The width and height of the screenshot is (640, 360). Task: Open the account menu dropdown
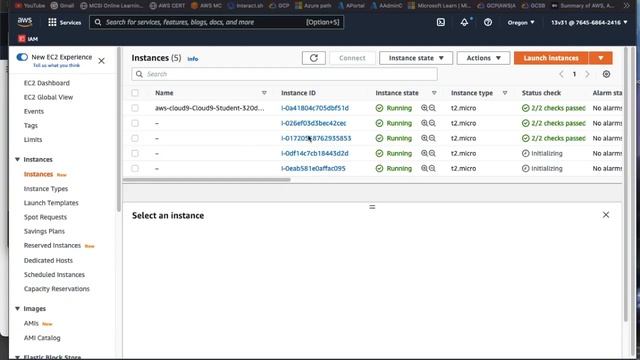pos(589,22)
